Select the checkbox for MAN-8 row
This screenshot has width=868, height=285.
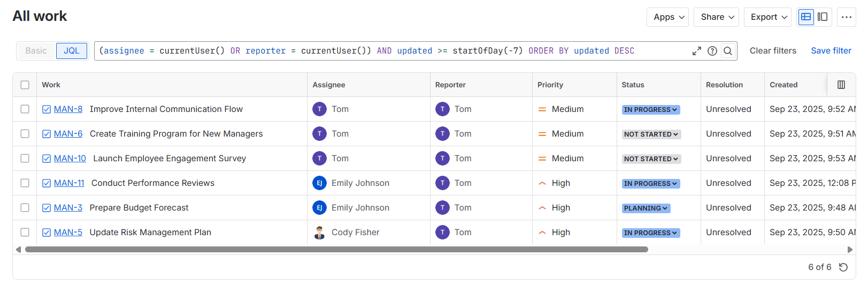[25, 109]
